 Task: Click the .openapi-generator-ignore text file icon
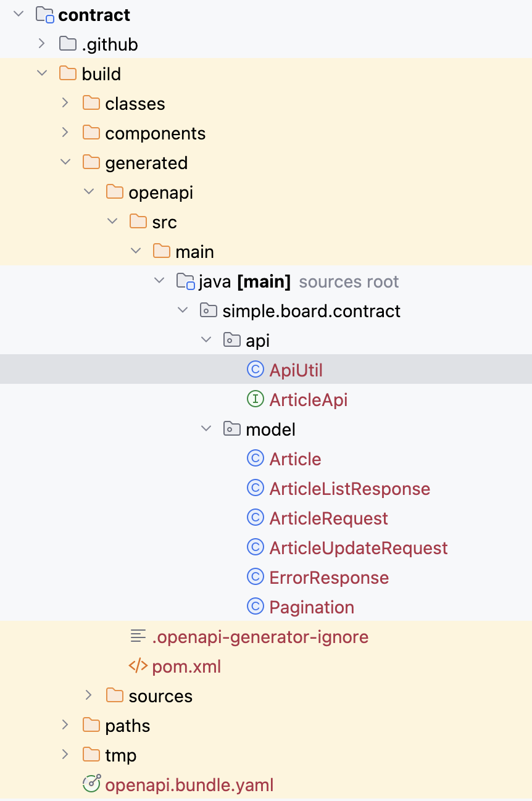[138, 636]
